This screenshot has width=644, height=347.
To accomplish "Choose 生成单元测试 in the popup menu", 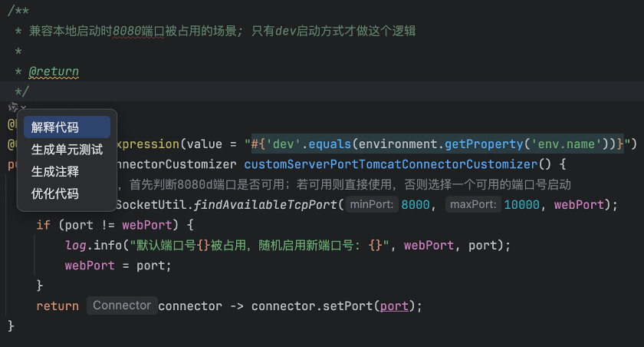I will (67, 150).
